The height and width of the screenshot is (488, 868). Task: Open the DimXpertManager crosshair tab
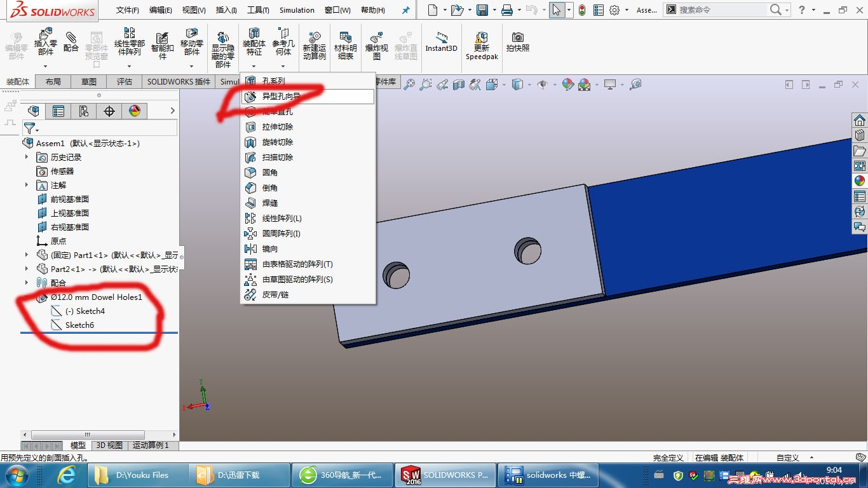click(x=109, y=111)
